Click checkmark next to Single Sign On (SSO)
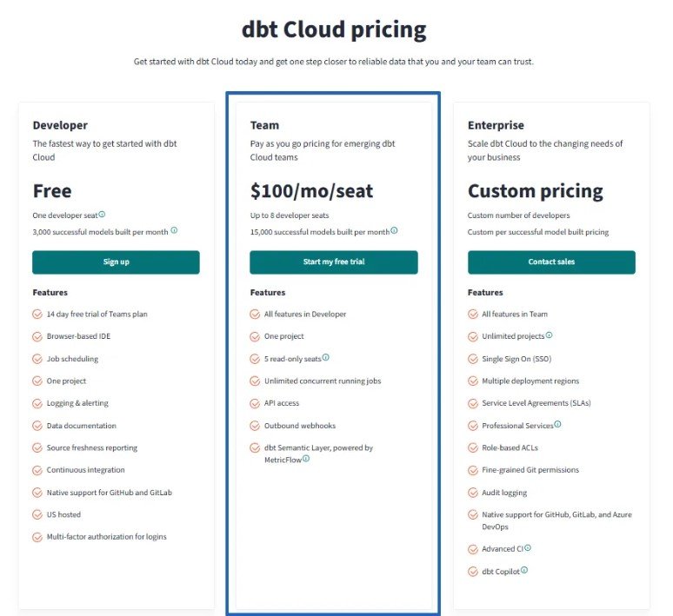 coord(472,359)
